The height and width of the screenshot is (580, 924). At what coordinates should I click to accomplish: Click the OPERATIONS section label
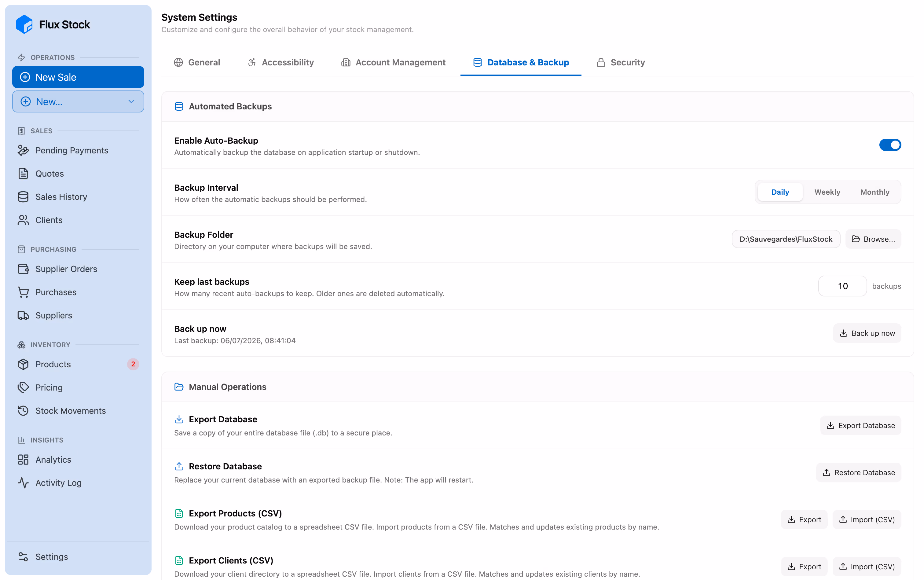tap(53, 57)
